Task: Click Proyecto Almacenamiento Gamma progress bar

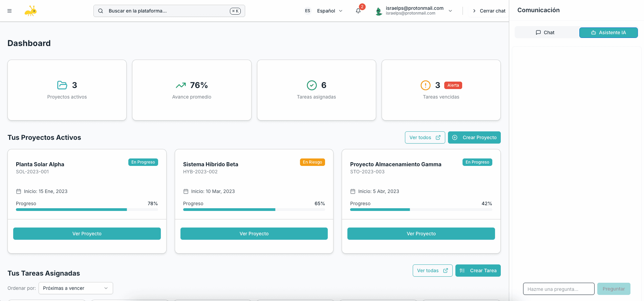Action: 421,210
